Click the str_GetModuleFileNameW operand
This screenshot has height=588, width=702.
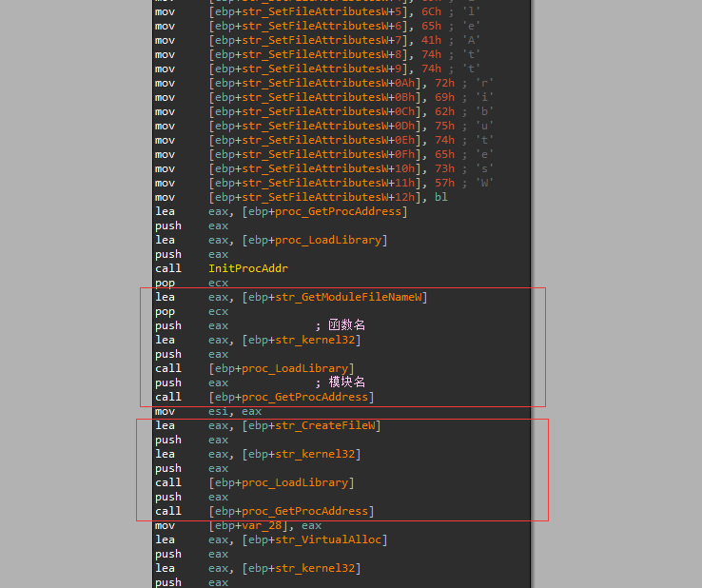348,297
